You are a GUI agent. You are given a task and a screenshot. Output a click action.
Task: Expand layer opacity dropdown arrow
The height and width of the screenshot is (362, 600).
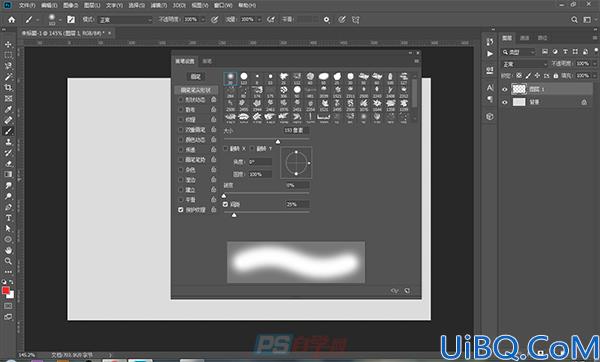click(x=595, y=64)
